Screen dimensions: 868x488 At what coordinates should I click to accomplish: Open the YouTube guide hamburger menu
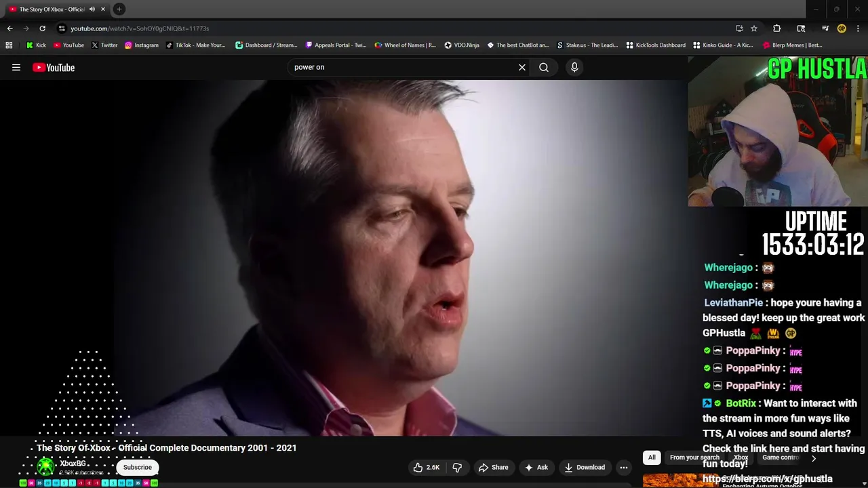click(x=16, y=67)
